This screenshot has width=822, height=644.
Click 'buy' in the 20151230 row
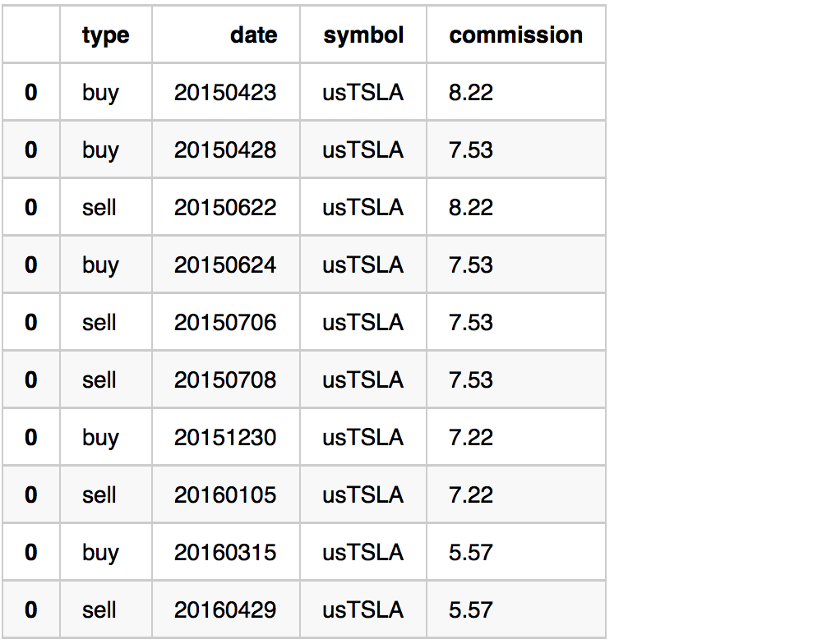(x=100, y=439)
